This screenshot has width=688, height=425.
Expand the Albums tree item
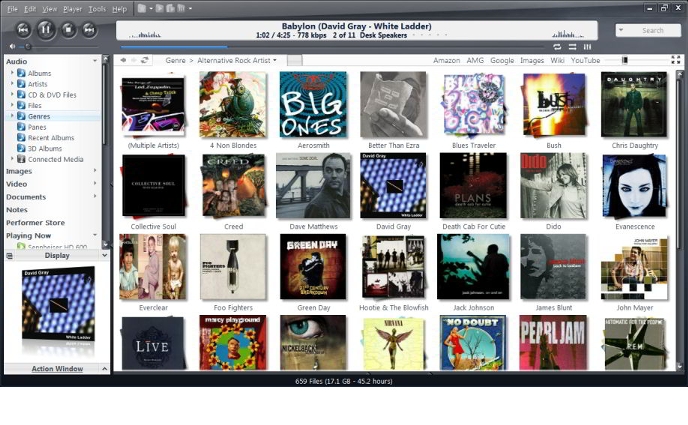13,73
